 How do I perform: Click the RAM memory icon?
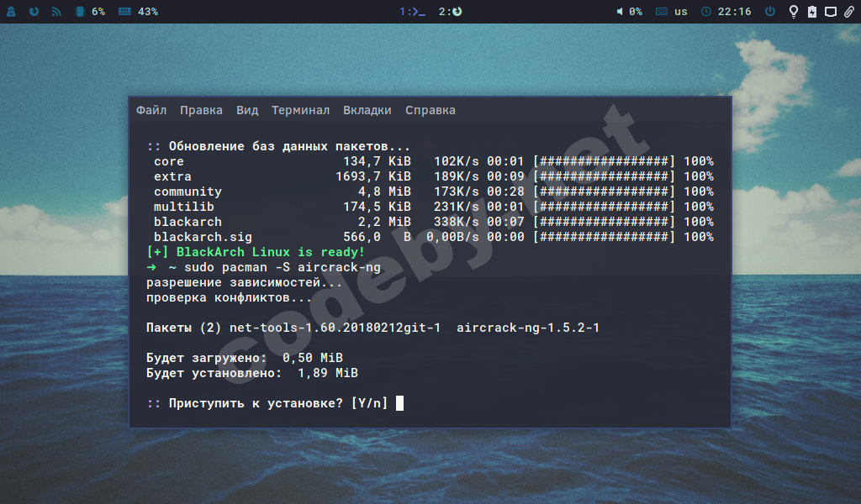point(124,12)
